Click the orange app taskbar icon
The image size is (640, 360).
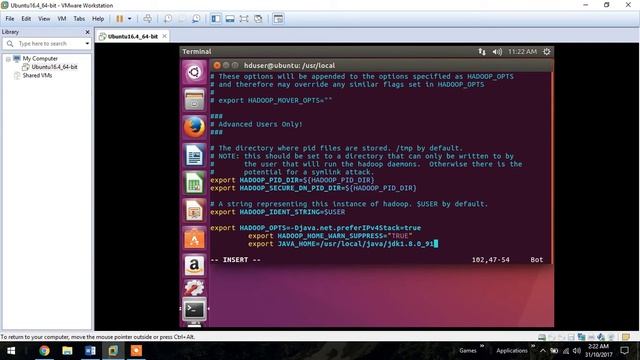pos(136,351)
